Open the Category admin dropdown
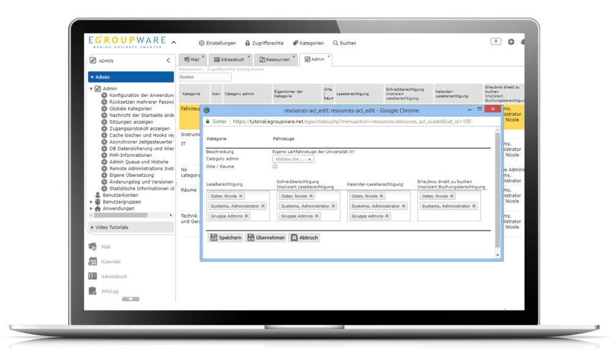610x364 pixels. click(293, 159)
